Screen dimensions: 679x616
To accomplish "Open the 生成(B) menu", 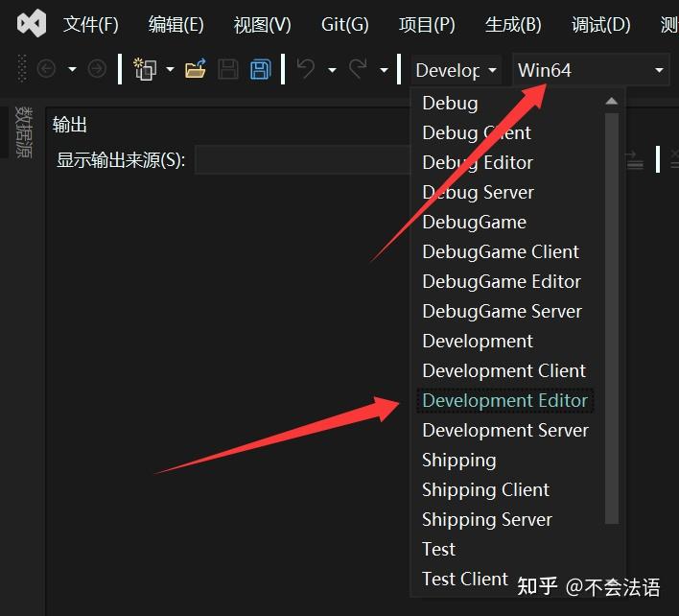I will click(514, 24).
